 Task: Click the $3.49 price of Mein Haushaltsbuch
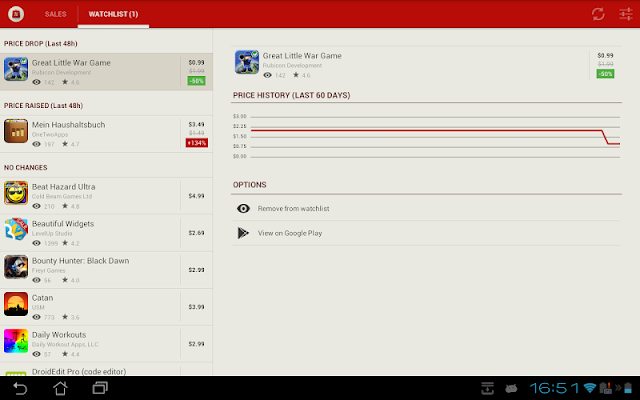click(x=196, y=124)
